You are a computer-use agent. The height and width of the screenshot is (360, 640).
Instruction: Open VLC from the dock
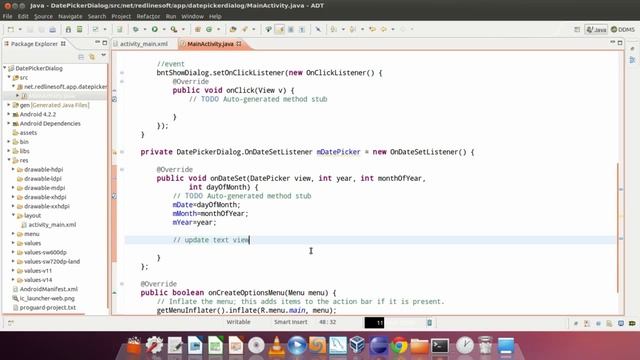click(x=276, y=345)
